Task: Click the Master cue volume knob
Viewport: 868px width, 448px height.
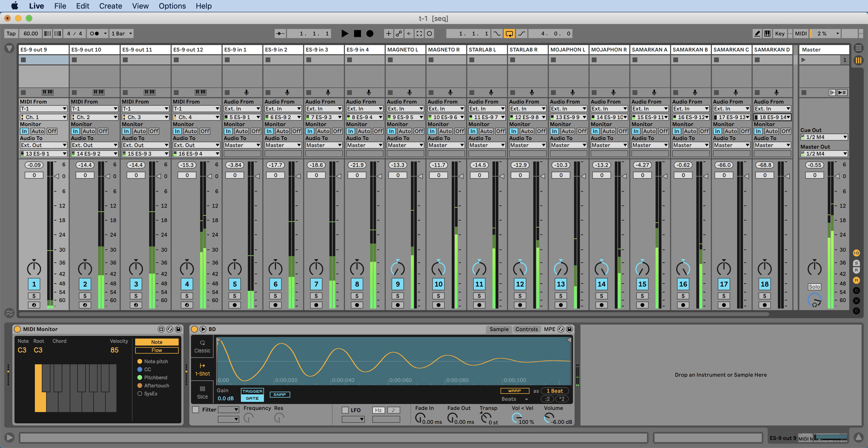Action: [814, 300]
